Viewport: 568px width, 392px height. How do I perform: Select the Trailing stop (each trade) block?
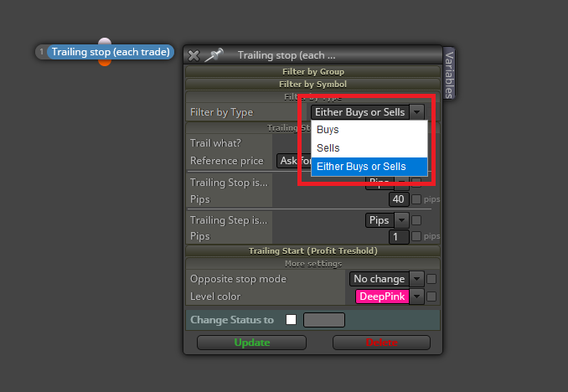pyautogui.click(x=111, y=52)
